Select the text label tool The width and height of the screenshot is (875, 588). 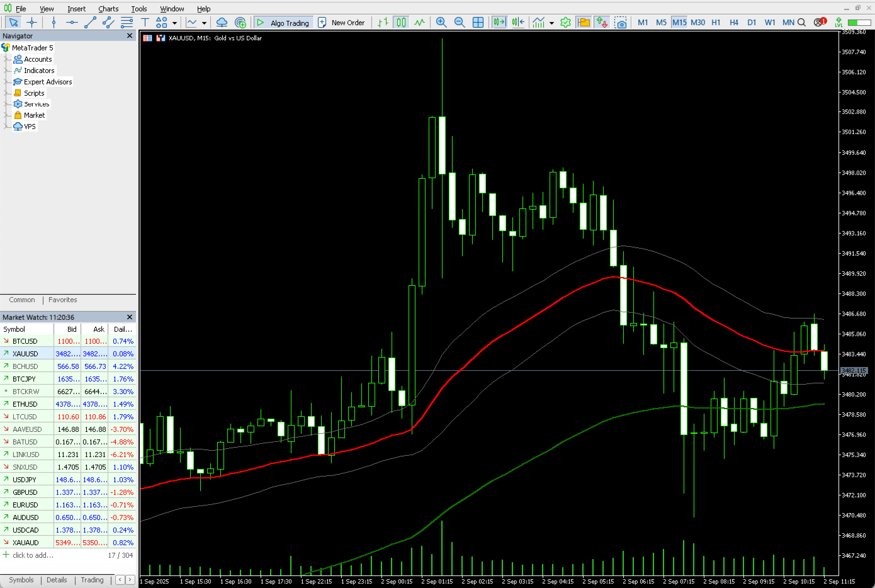click(145, 22)
